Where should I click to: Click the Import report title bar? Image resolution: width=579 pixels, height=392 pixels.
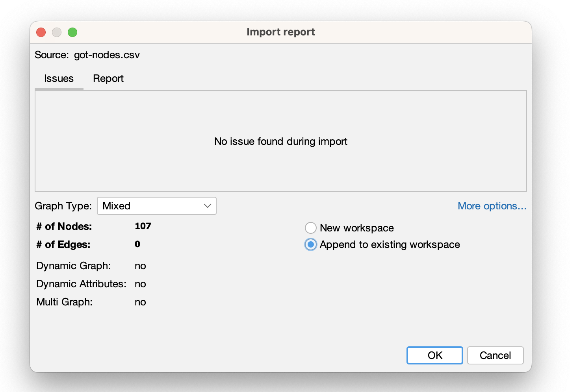click(x=280, y=32)
